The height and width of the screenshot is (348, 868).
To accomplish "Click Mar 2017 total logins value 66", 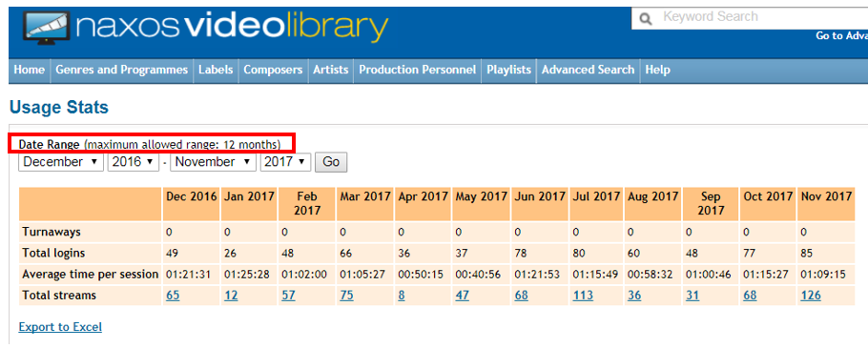I will (345, 254).
